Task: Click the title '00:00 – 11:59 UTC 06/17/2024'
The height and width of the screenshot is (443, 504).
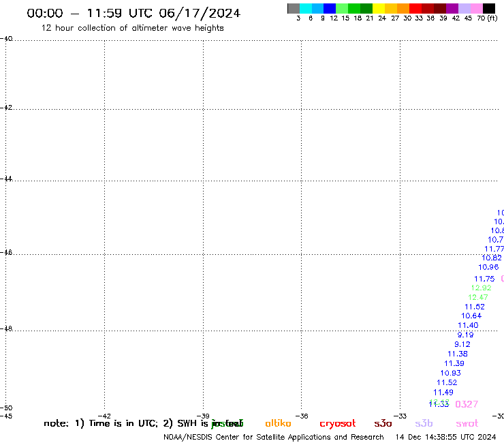Action: [x=133, y=13]
